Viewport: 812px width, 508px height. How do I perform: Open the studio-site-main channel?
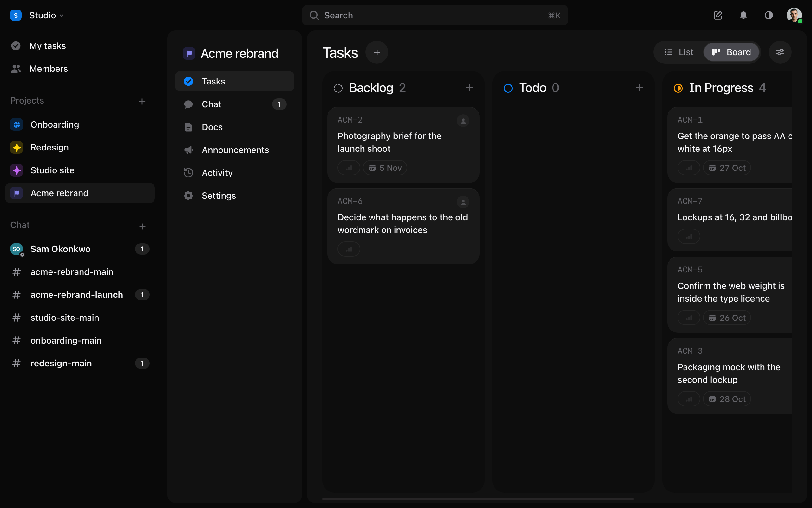coord(80,317)
